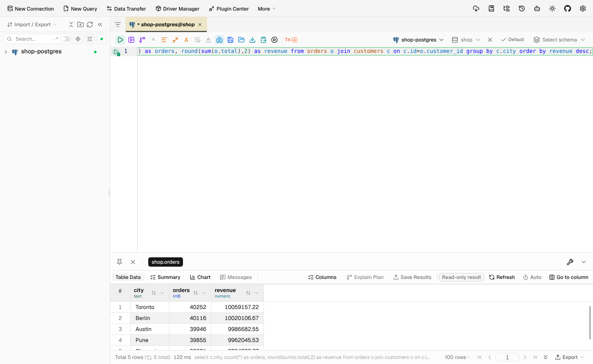
Task: Toggle the split view columns icon
Action: click(219, 40)
